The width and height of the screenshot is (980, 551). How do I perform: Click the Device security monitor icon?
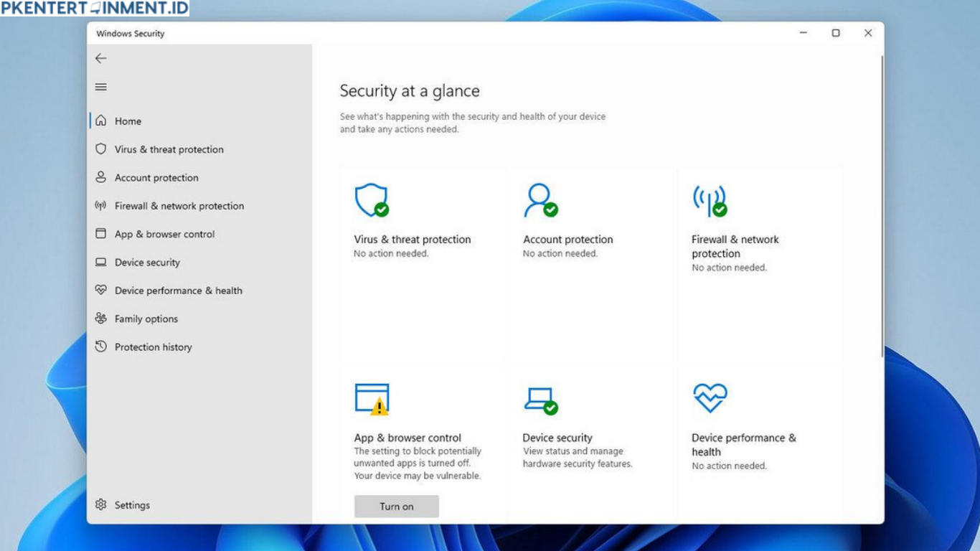tap(101, 262)
